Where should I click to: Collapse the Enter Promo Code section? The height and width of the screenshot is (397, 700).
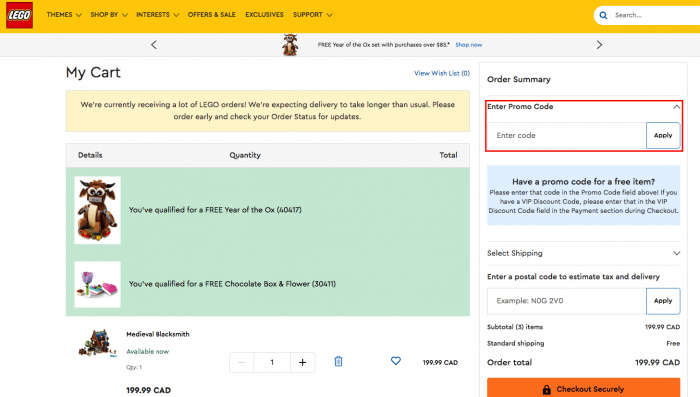pos(677,107)
